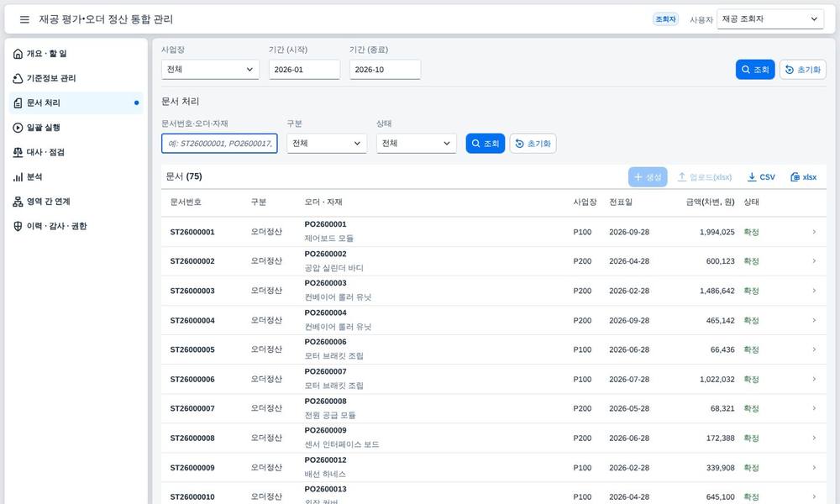Screen dimensions: 840x504
Task: Click home icon beside 개요 · 할 일
Action: [x=18, y=54]
